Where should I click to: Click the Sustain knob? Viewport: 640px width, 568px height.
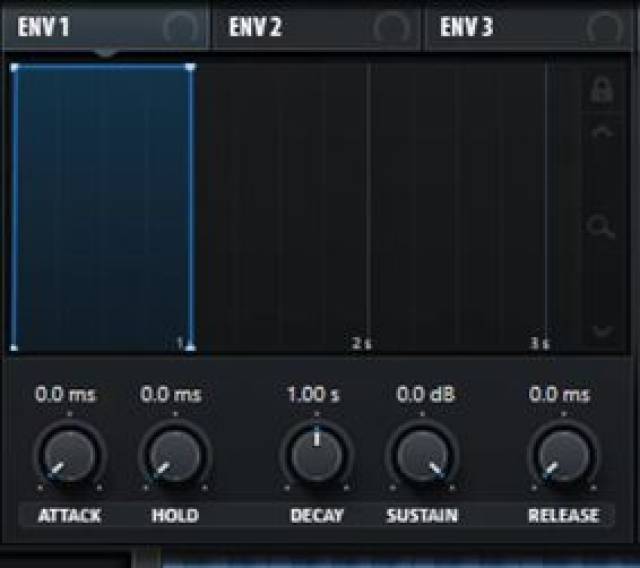422,455
